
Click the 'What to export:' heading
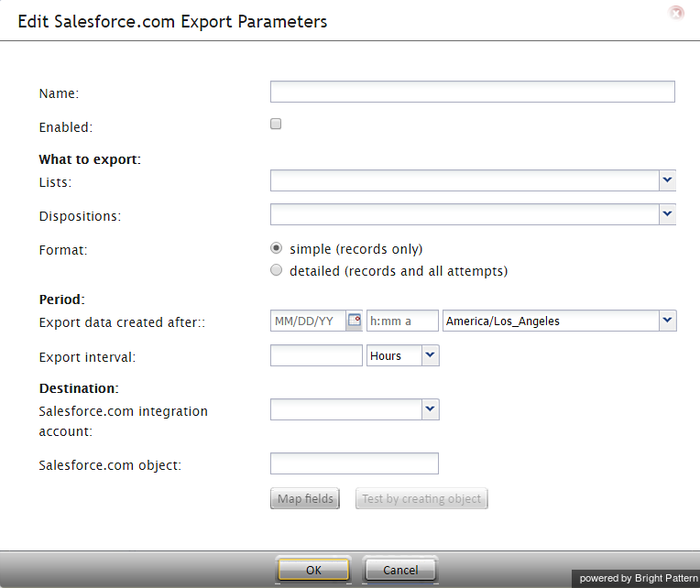pos(90,159)
